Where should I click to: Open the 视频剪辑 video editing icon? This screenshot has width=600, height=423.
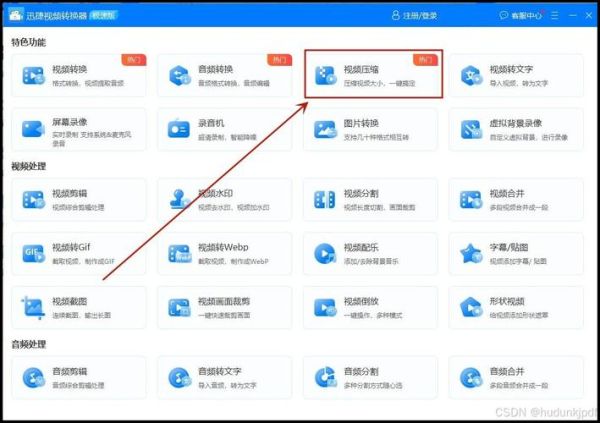pos(34,200)
